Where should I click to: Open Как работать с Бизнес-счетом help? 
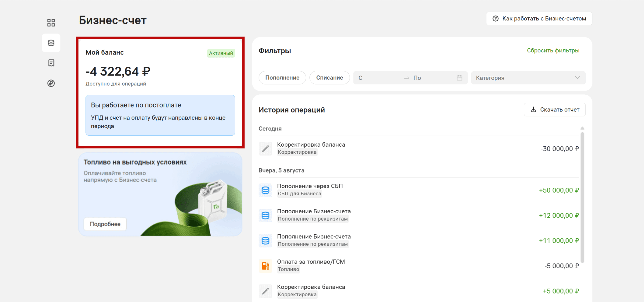pos(539,19)
